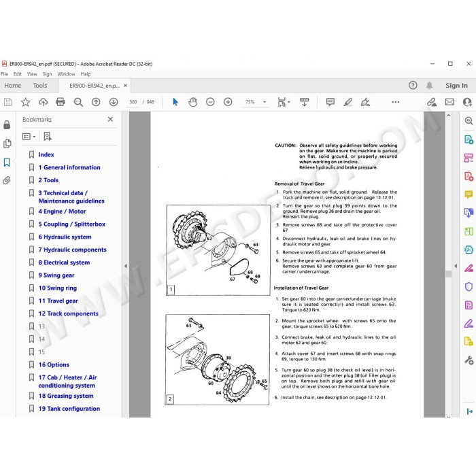Image resolution: width=476 pixels, height=476 pixels.
Task: Close the ER900-ER942_en.p... document tab
Action: point(125,86)
